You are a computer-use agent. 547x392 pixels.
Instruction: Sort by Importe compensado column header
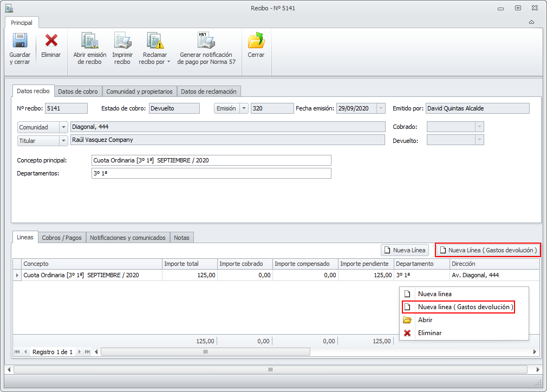click(305, 264)
